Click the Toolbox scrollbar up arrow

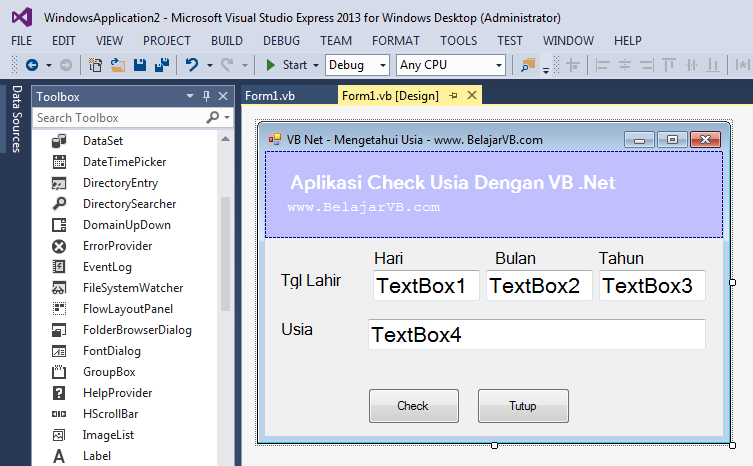[x=225, y=139]
